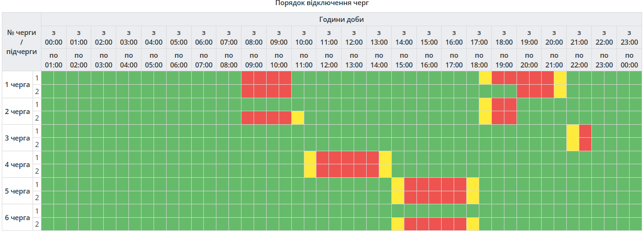The height and width of the screenshot is (235, 644).
Task: Open subqueue 1 link of 5 черга
Action: click(37, 184)
